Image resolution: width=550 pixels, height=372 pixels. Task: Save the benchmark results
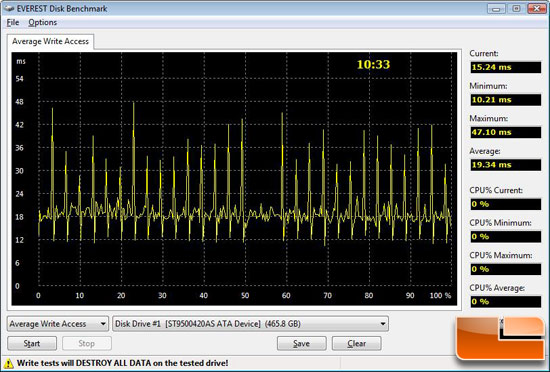(302, 343)
